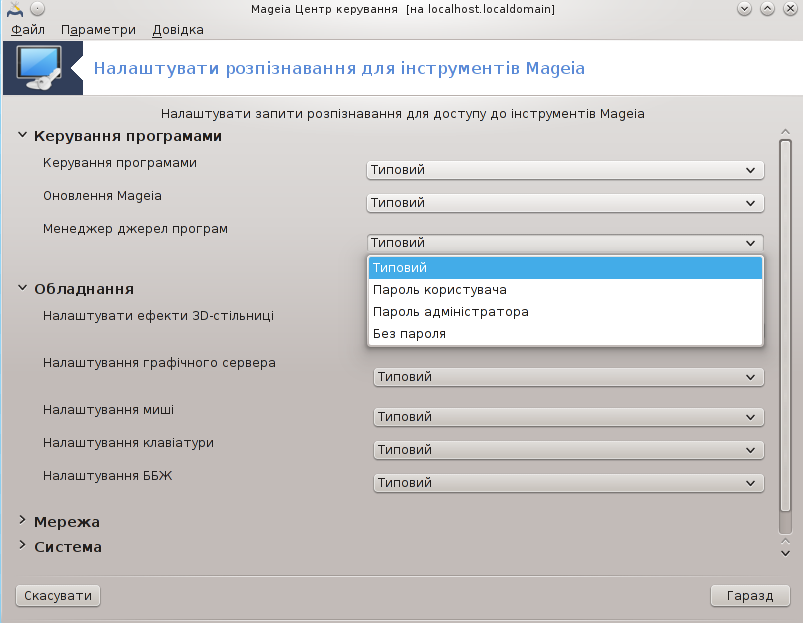
Task: Choose Пароль адміністратора option
Action: 565,312
